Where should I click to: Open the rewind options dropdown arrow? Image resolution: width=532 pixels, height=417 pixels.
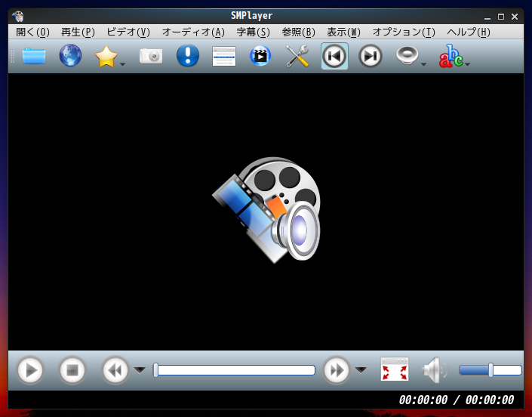pos(140,370)
